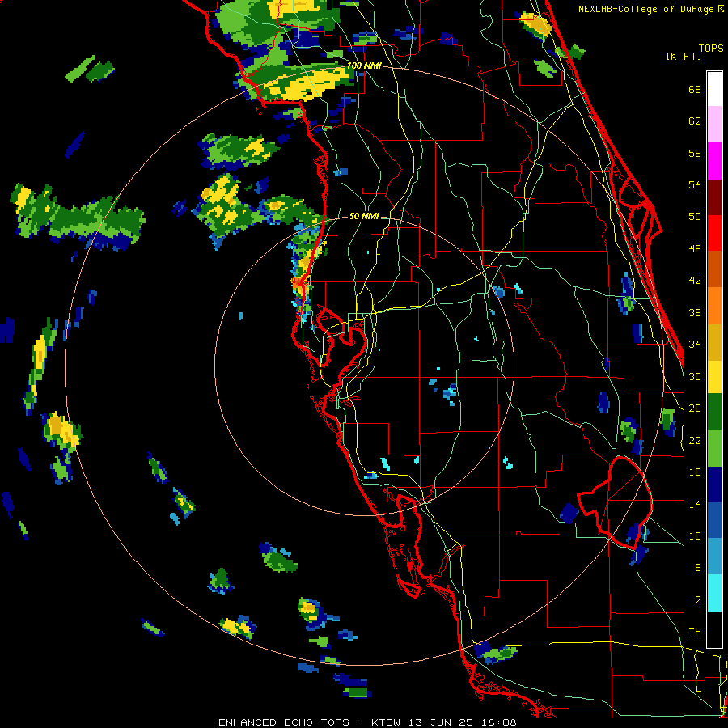Click the TOPS legend title
This screenshot has height=728, width=728.
point(711,48)
